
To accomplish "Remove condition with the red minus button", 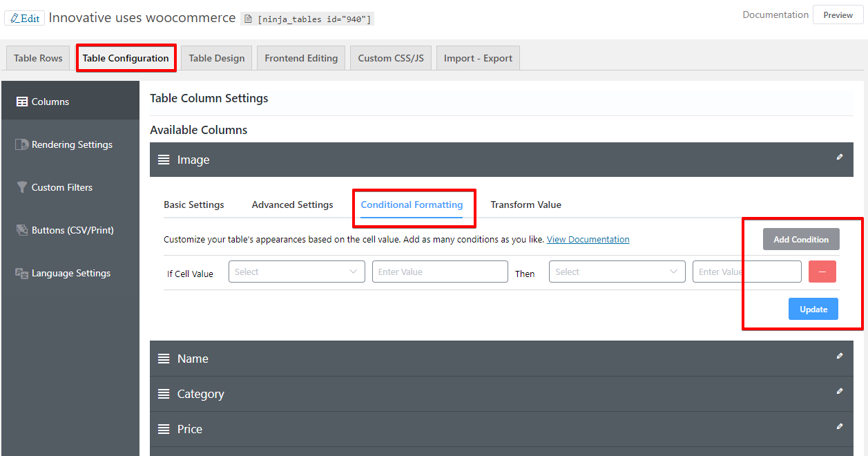I will [822, 272].
